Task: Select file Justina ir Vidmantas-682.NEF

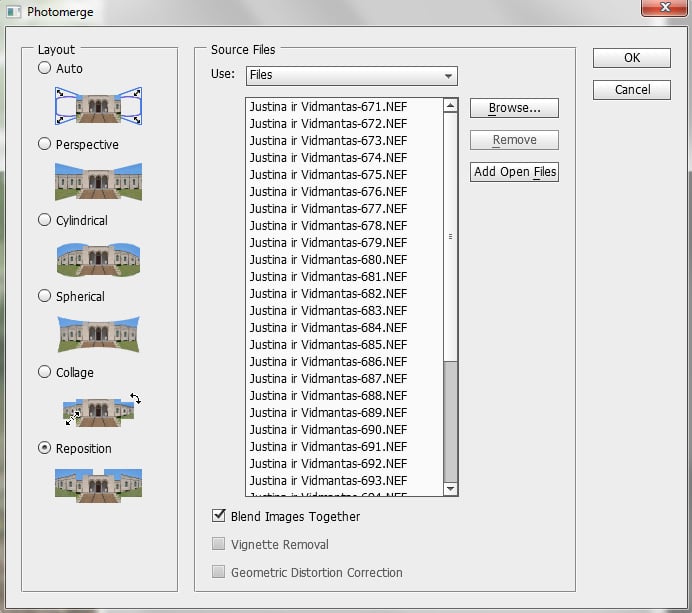Action: pos(344,293)
